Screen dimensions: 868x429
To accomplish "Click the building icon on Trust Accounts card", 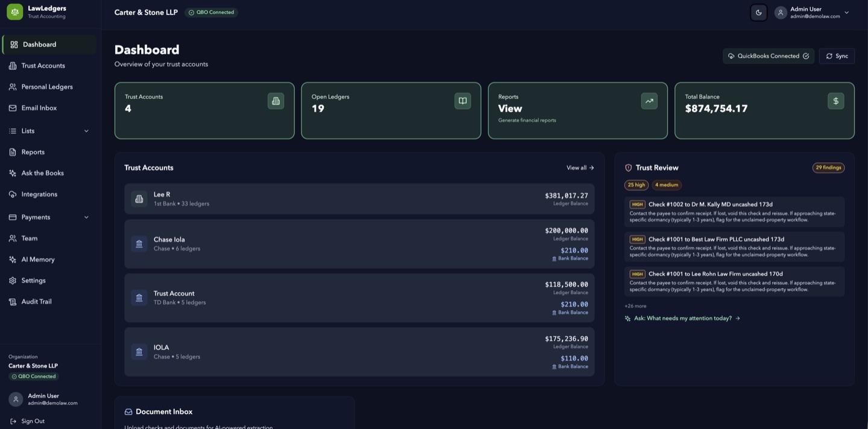I will point(276,101).
